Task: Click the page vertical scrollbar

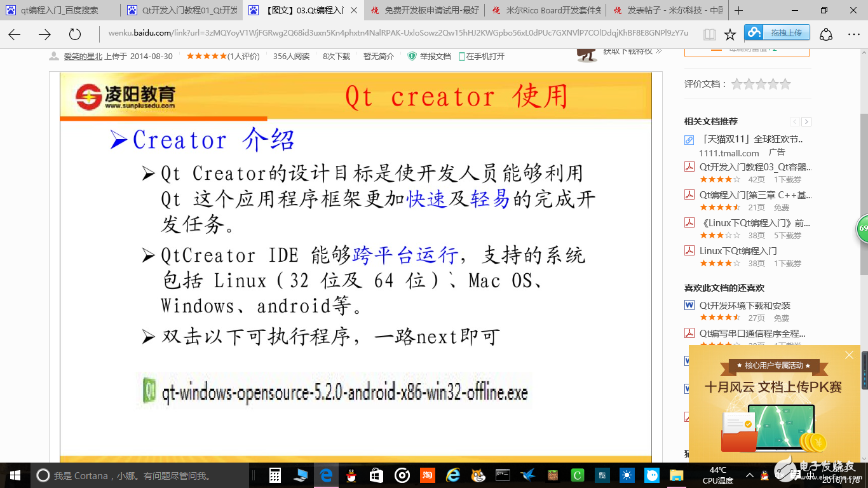Action: 864,254
